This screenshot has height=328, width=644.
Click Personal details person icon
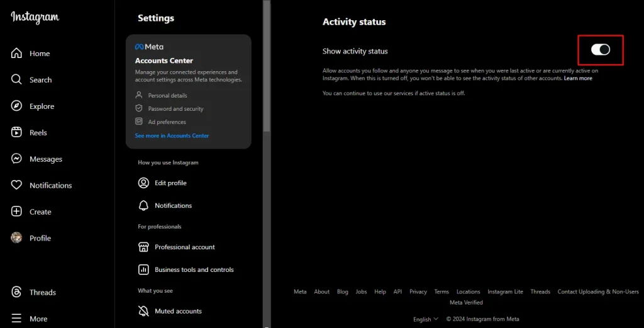tap(139, 95)
